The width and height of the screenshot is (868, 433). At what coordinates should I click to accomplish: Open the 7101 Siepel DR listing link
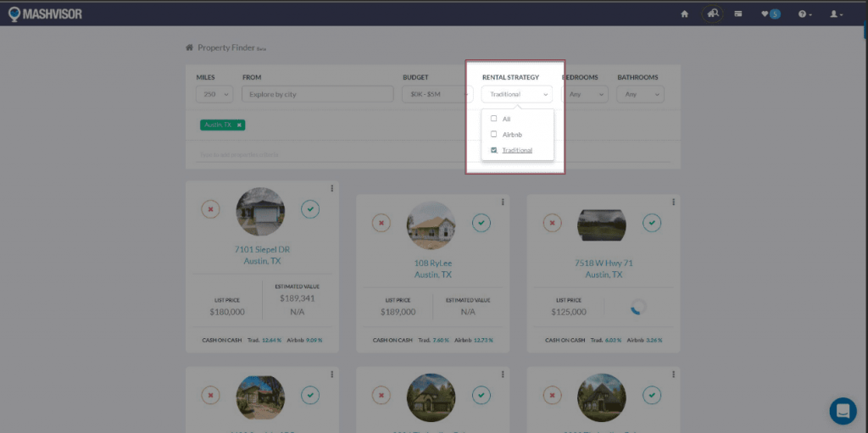[x=261, y=249]
